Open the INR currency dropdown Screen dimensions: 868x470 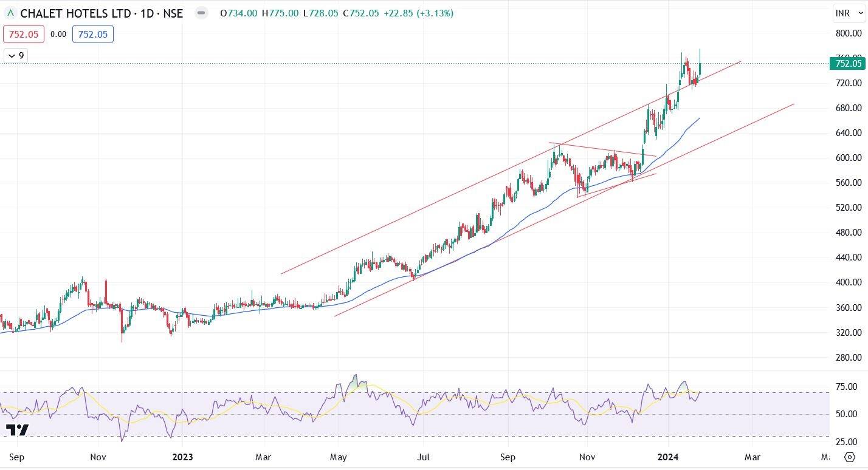[x=847, y=13]
